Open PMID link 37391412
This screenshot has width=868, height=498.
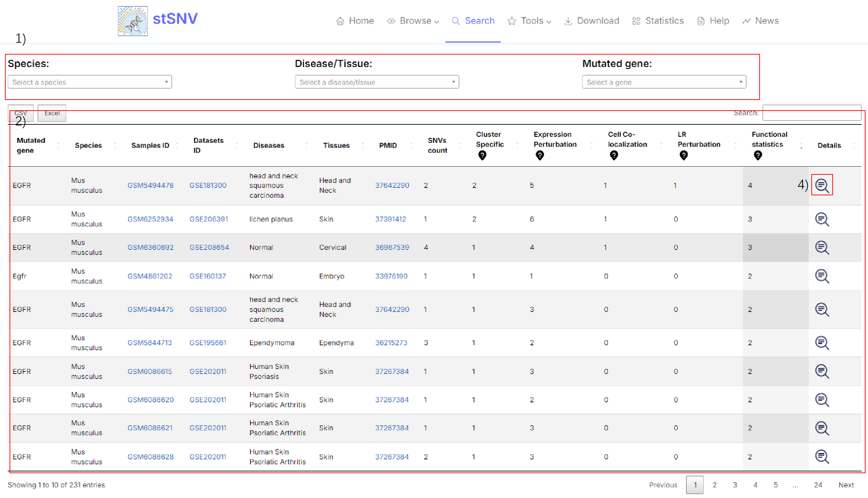pyautogui.click(x=391, y=219)
